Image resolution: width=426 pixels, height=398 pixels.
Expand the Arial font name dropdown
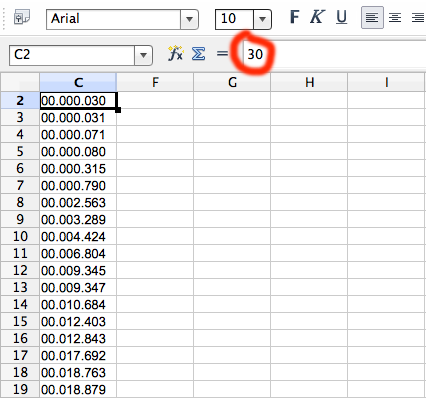click(x=189, y=19)
